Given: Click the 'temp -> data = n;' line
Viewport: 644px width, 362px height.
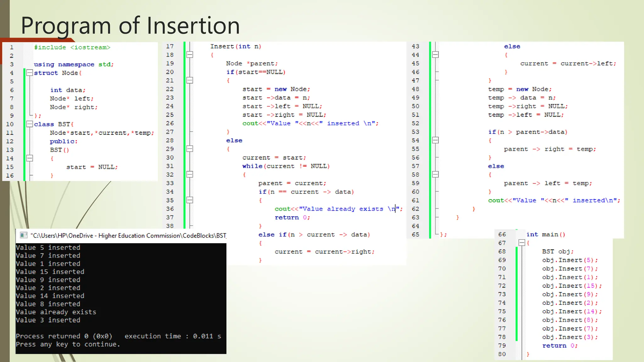Looking at the screenshot, I should click(x=522, y=98).
